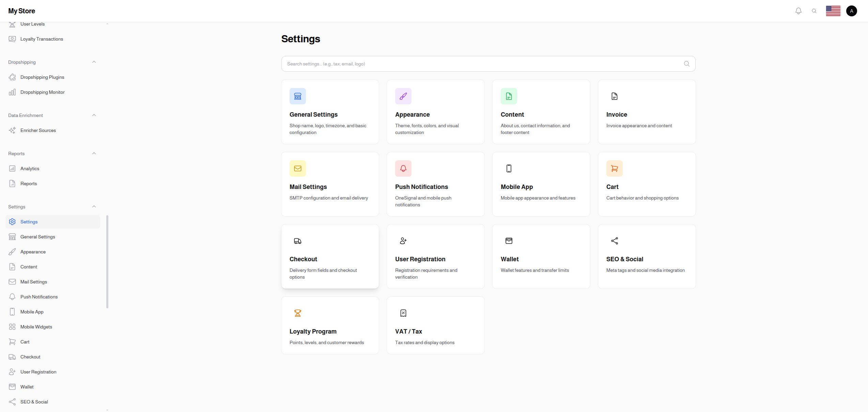This screenshot has height=412, width=868.
Task: Select the Push Notifications bell in the sidebar
Action: coord(12,297)
